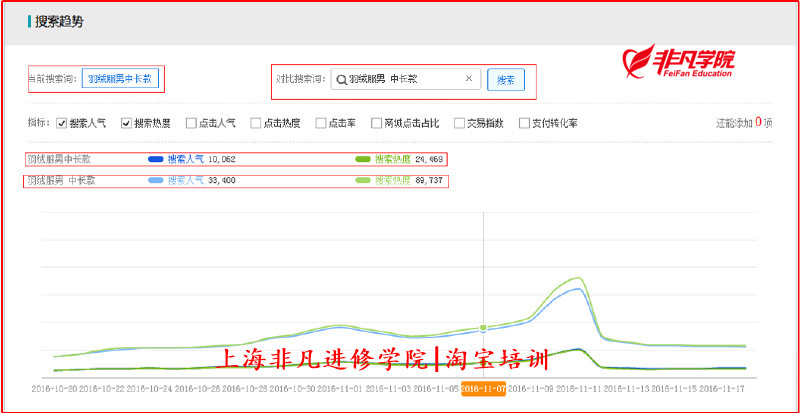Click the green data point on chart
Image resolution: width=800 pixels, height=413 pixels.
[483, 327]
